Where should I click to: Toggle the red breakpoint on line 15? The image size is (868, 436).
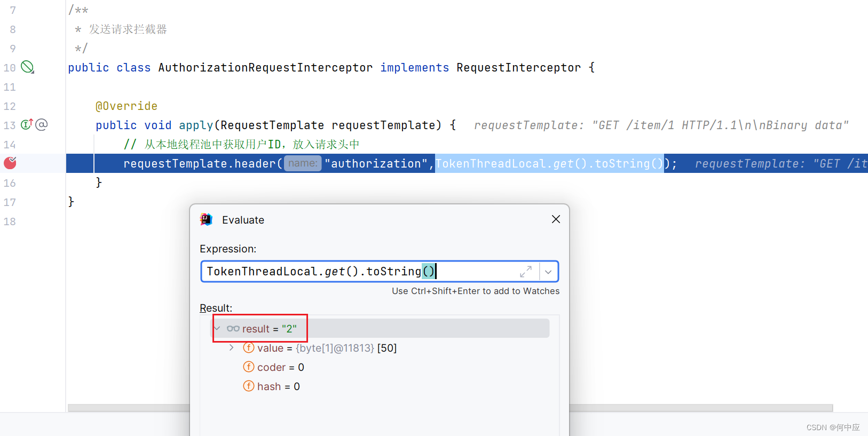10,163
